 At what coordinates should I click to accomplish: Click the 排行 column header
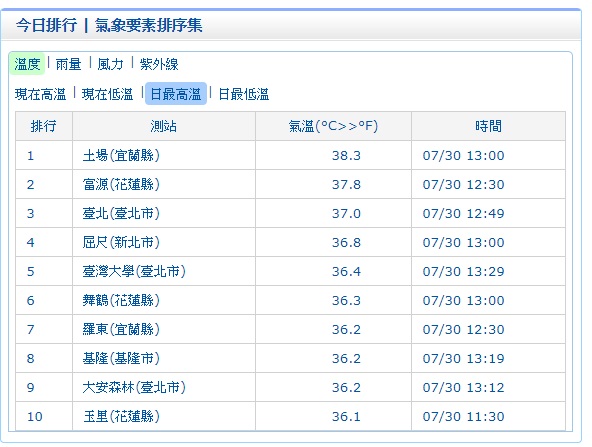43,126
